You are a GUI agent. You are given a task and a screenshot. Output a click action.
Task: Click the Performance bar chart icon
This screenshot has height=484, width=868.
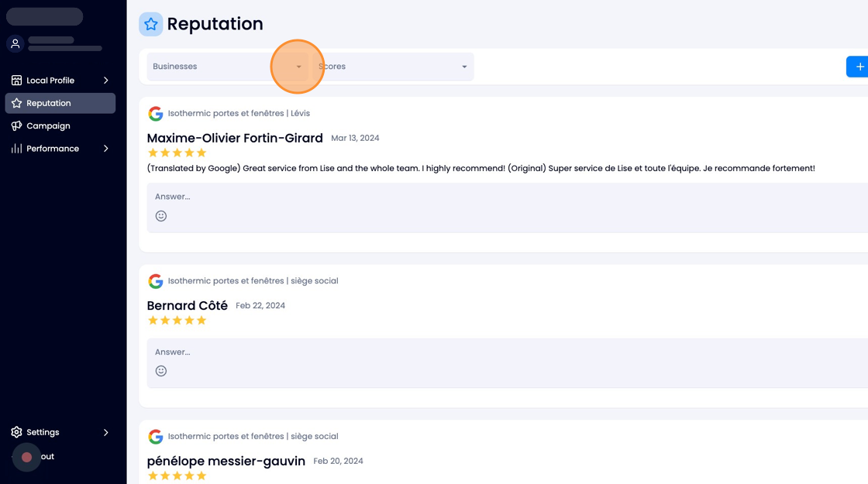tap(16, 148)
